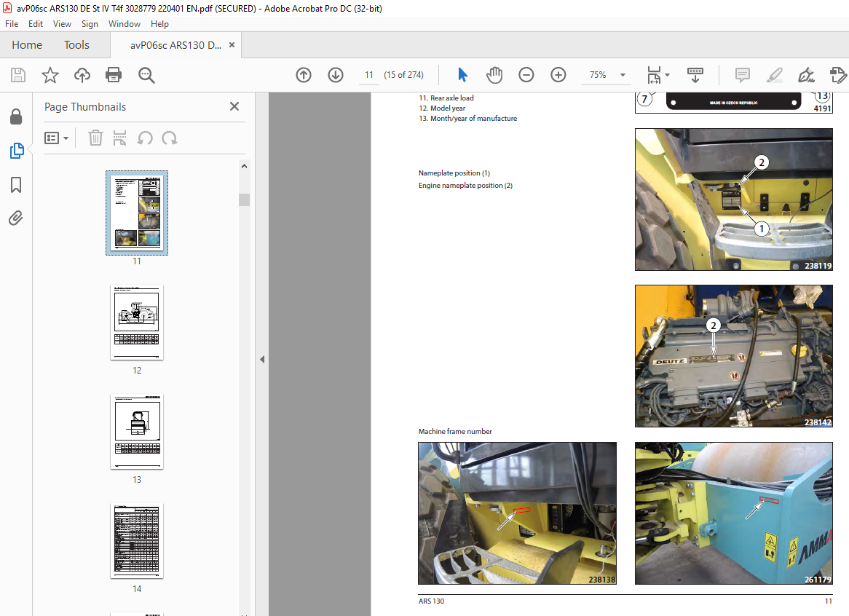Click the nameplate photo 238119
849x616 pixels.
(734, 200)
